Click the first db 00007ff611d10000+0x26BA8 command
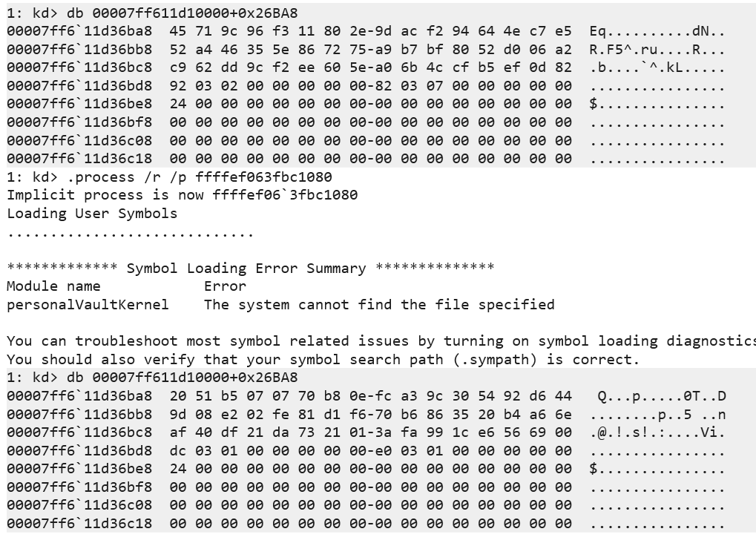 [x=183, y=13]
